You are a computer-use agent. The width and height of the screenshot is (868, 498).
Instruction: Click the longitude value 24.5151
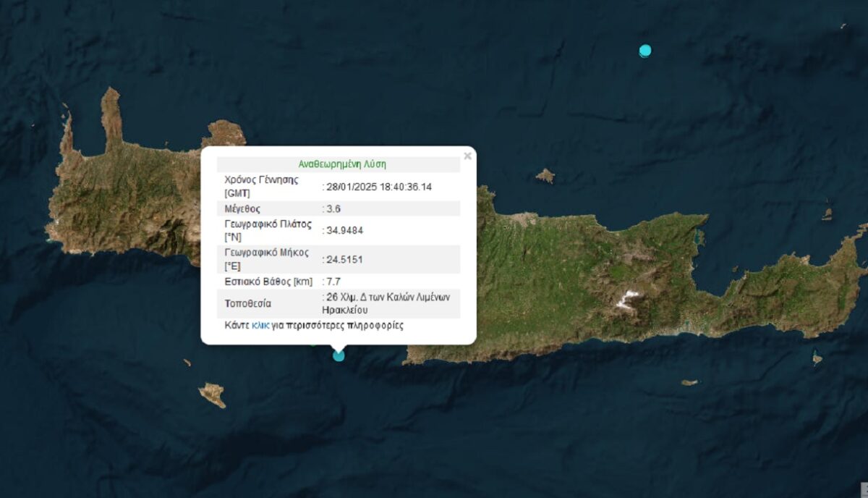[x=344, y=259]
